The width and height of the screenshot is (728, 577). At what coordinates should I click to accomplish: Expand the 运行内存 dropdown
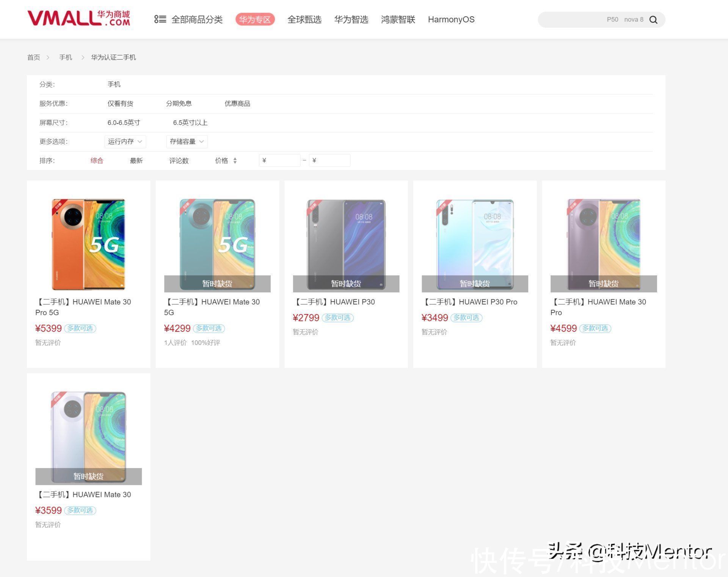(125, 141)
